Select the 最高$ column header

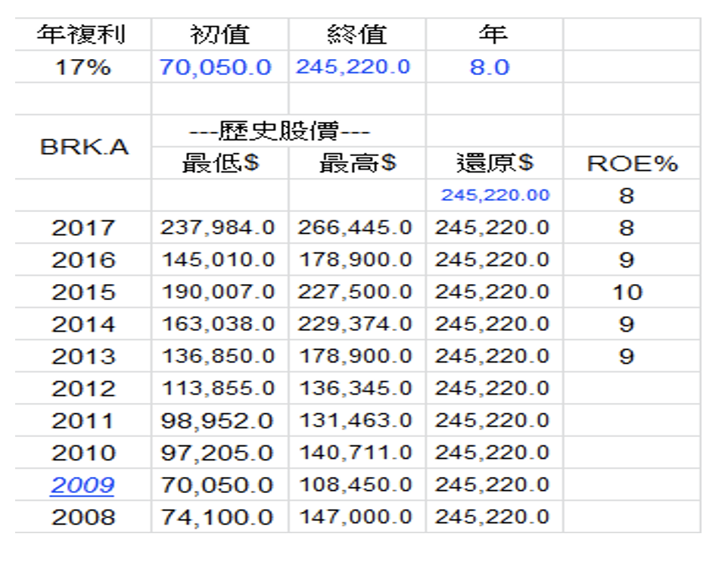pyautogui.click(x=357, y=163)
